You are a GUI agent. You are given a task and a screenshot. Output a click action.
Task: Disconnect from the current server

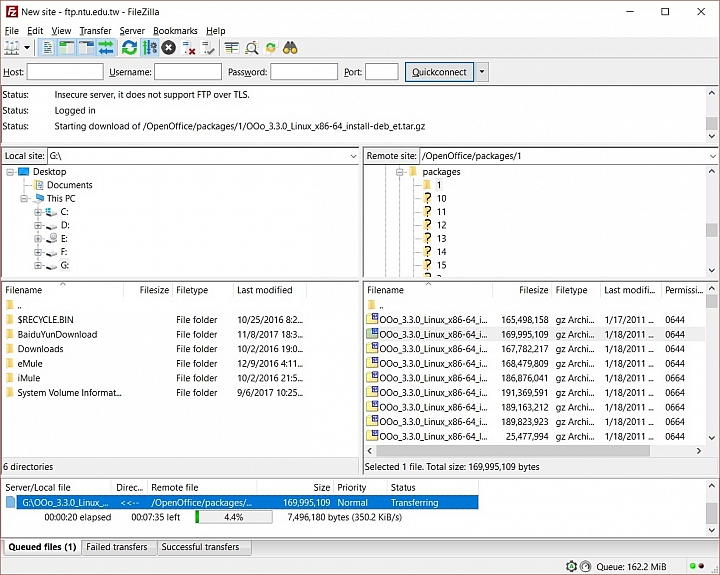click(189, 48)
